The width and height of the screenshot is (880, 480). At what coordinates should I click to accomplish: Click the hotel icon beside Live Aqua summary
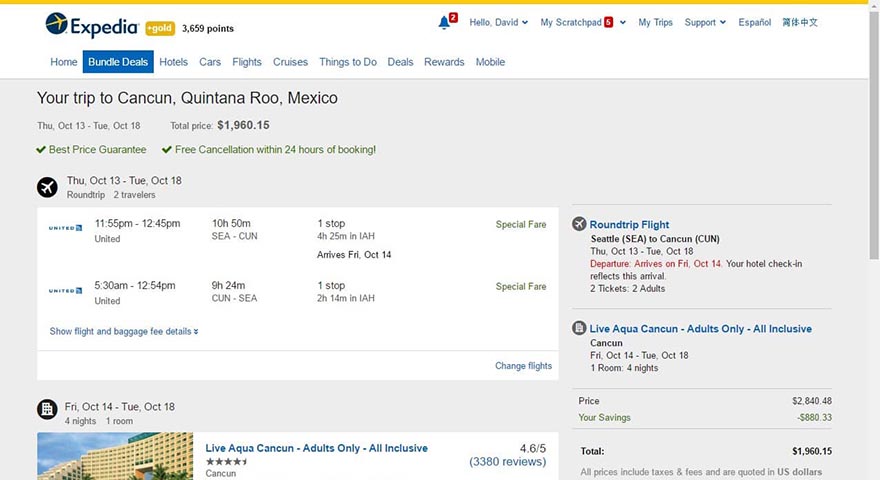579,328
